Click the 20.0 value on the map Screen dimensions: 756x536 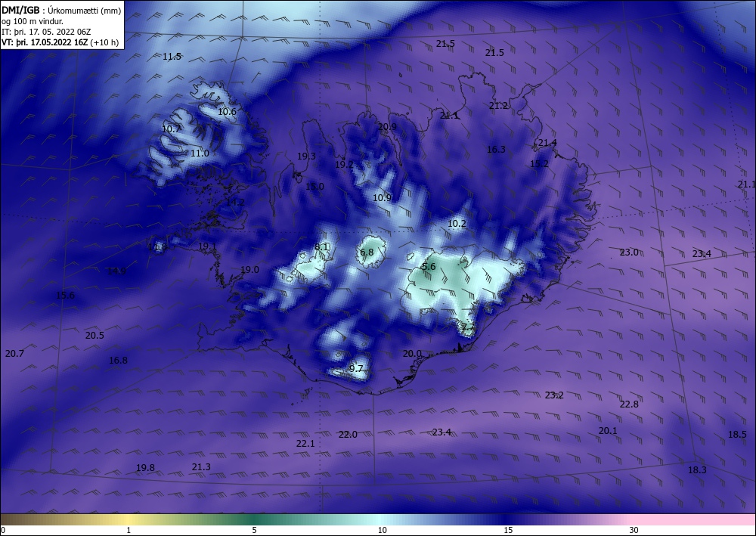point(412,355)
